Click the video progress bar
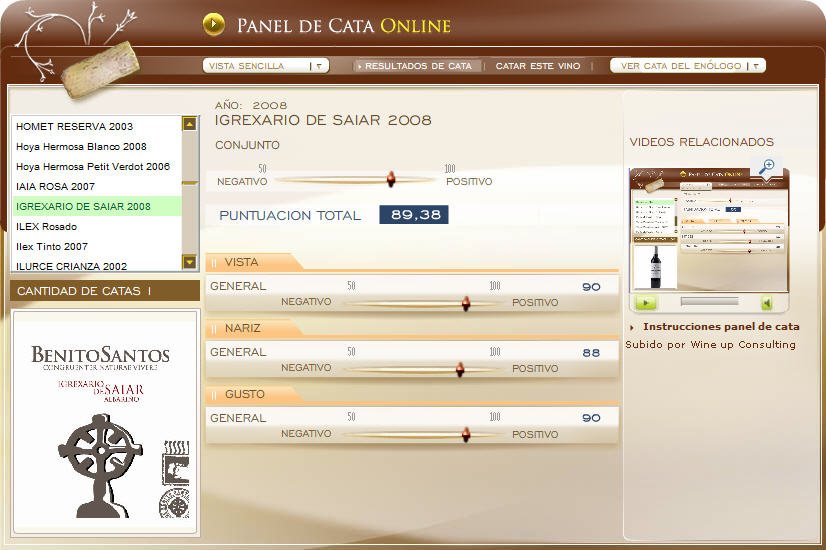The image size is (826, 550). click(x=709, y=301)
